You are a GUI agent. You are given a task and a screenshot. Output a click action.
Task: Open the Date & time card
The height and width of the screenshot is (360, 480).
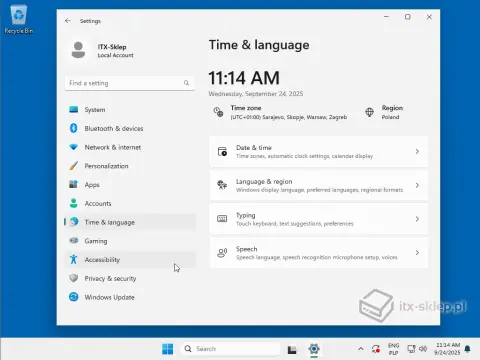pos(319,151)
